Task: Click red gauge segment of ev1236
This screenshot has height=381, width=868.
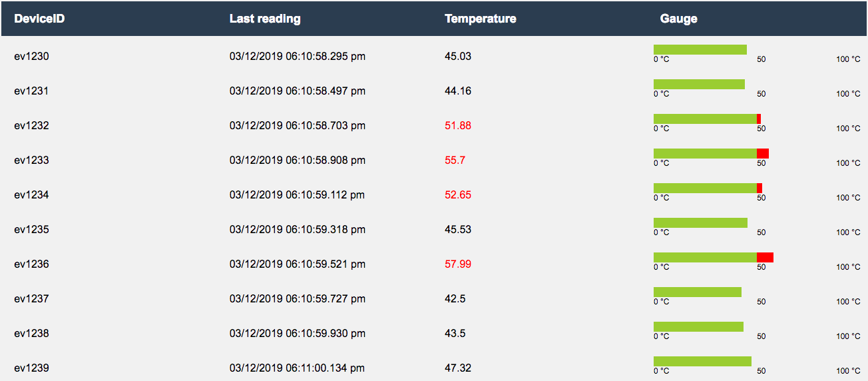Action: pos(765,257)
